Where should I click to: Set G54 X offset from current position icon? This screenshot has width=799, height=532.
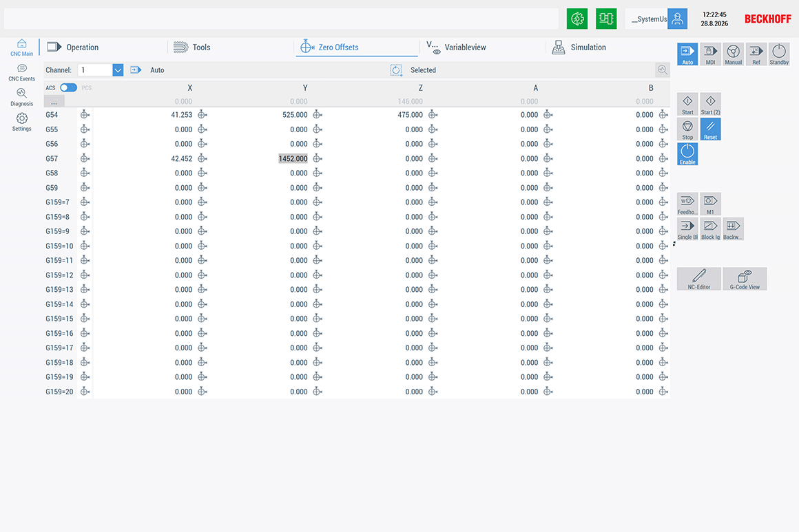[x=203, y=115]
